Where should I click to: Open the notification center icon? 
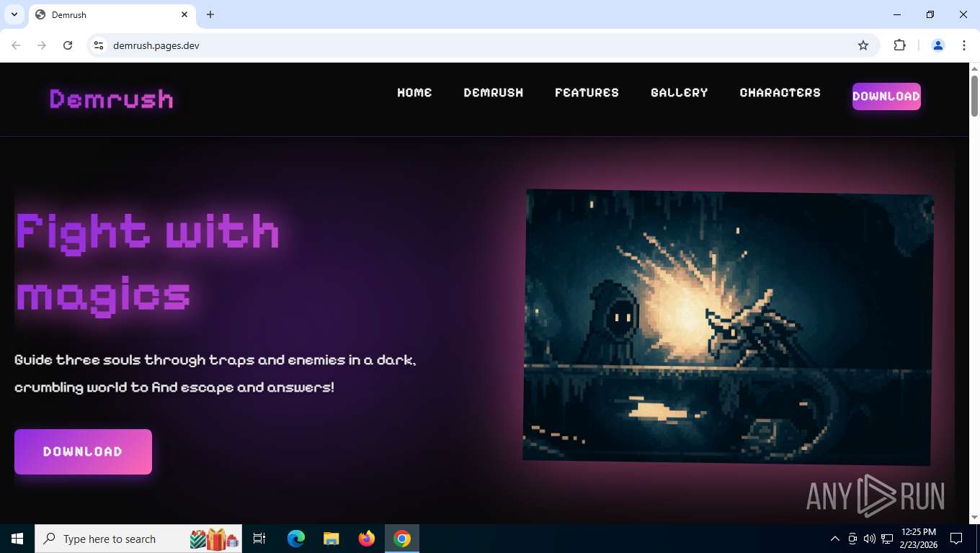pos(956,539)
